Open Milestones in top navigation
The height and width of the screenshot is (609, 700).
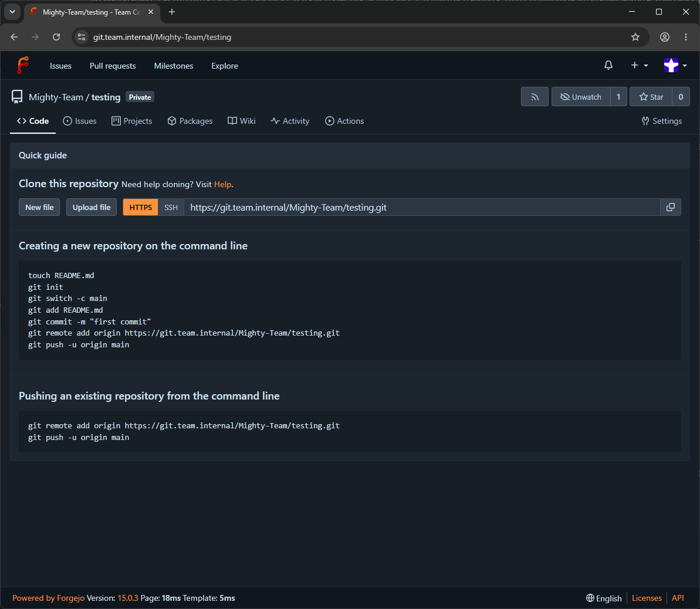point(174,66)
